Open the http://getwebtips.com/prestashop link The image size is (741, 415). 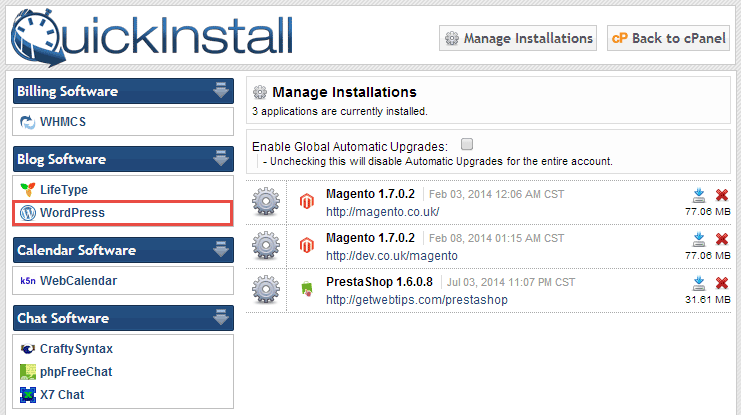pos(417,300)
